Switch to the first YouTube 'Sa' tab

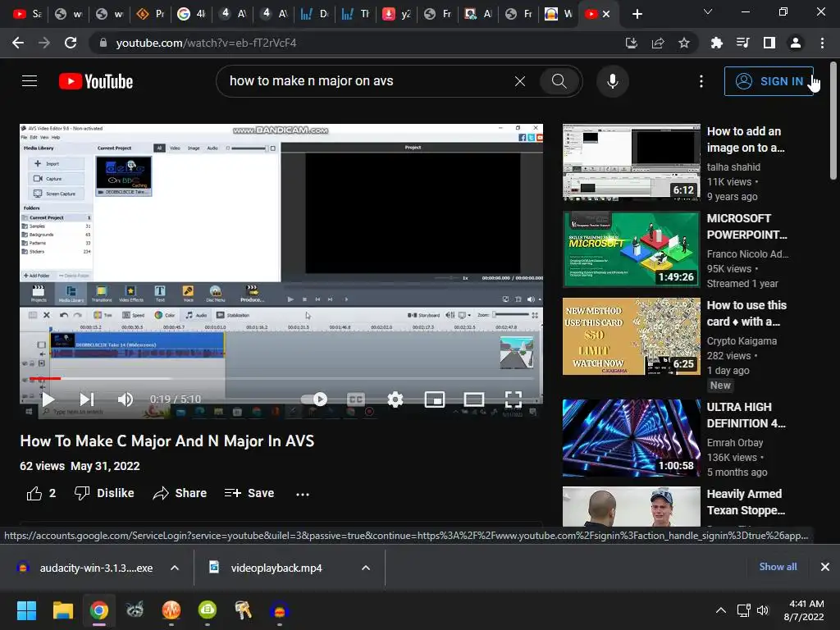27,14
